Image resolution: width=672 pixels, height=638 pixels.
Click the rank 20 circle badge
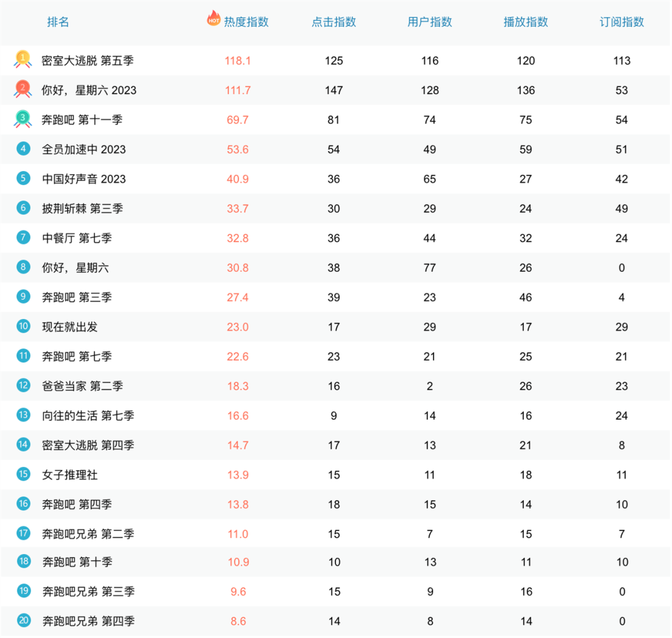point(24,621)
